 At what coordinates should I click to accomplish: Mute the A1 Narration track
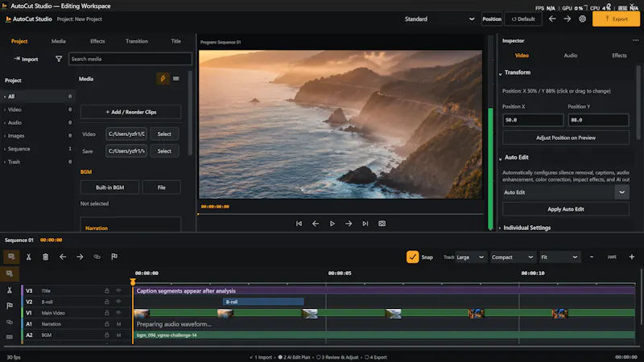click(x=118, y=324)
